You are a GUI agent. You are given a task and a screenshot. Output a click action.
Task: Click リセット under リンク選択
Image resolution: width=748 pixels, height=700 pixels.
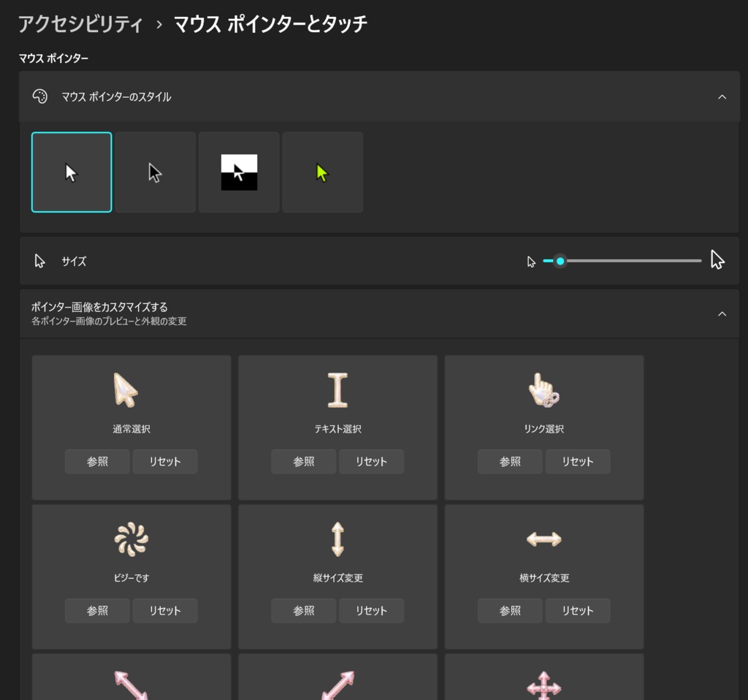[578, 461]
